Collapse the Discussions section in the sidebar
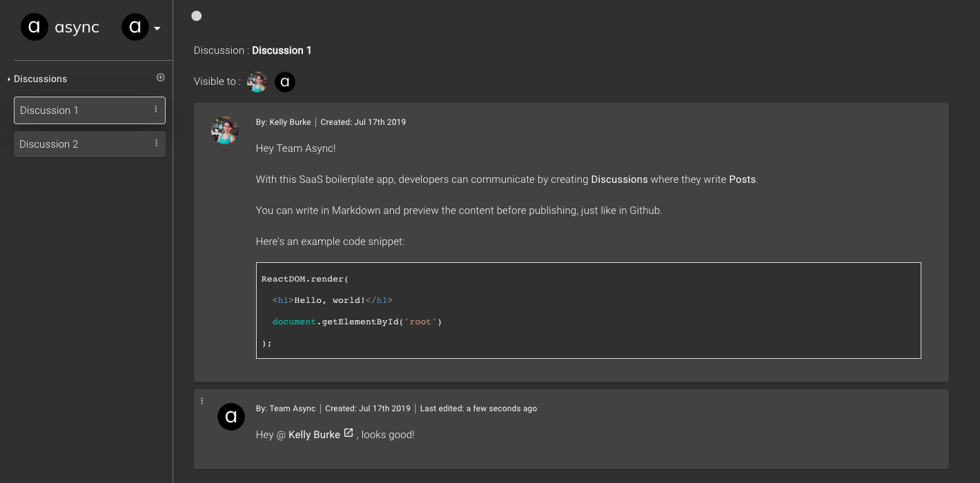Screen dimensions: 980x483 [8, 79]
